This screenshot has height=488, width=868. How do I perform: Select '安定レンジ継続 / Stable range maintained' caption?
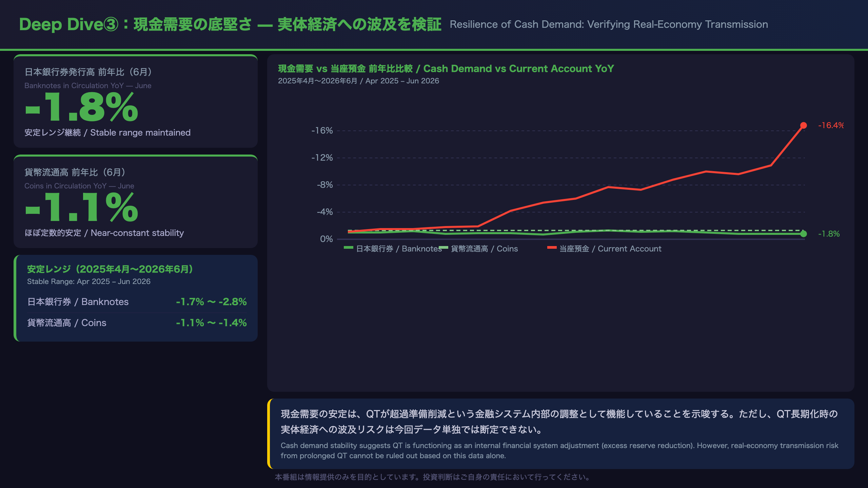[107, 133]
